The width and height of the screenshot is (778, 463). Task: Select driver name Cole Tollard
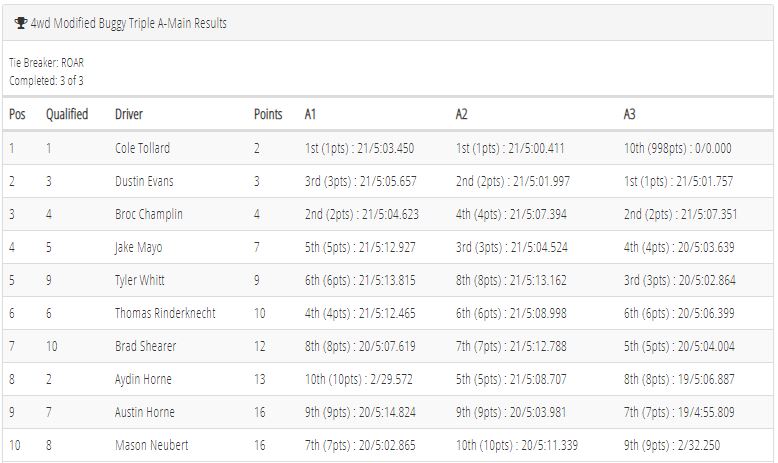(142, 148)
